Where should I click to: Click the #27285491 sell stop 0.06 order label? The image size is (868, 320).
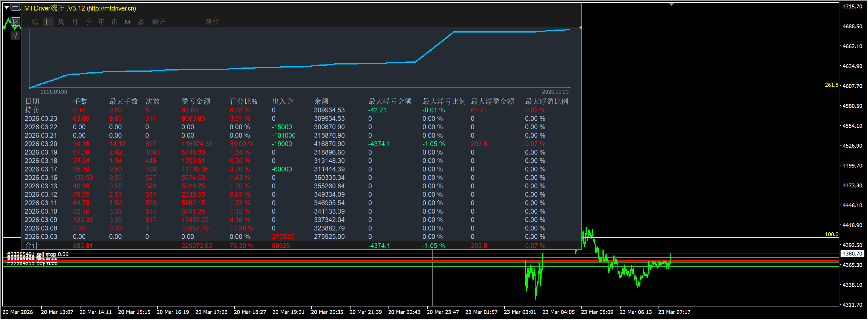(38, 254)
